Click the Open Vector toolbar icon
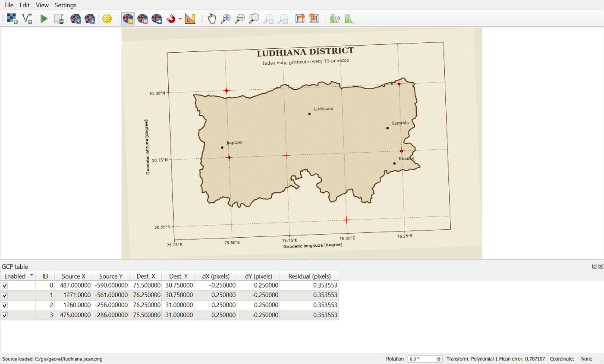 coord(27,19)
